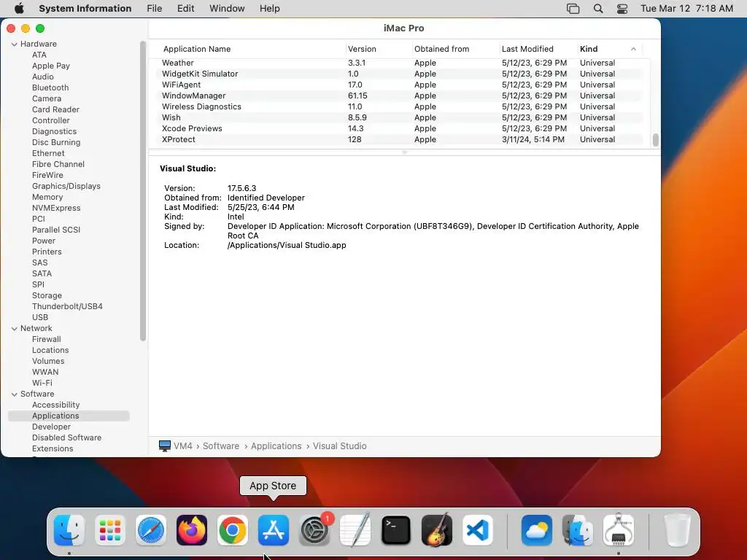
Task: Select Graphics/Displays in the sidebar
Action: (x=66, y=186)
